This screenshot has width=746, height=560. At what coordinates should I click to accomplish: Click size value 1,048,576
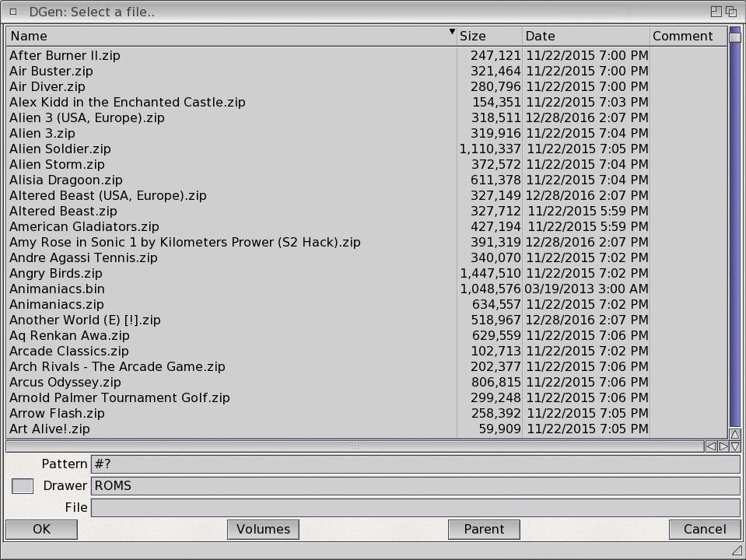point(490,289)
